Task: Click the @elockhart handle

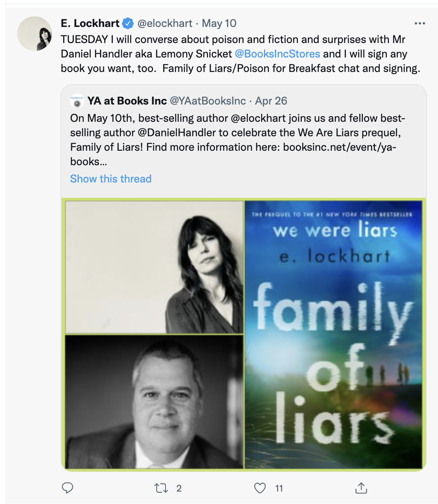Action: 165,23
